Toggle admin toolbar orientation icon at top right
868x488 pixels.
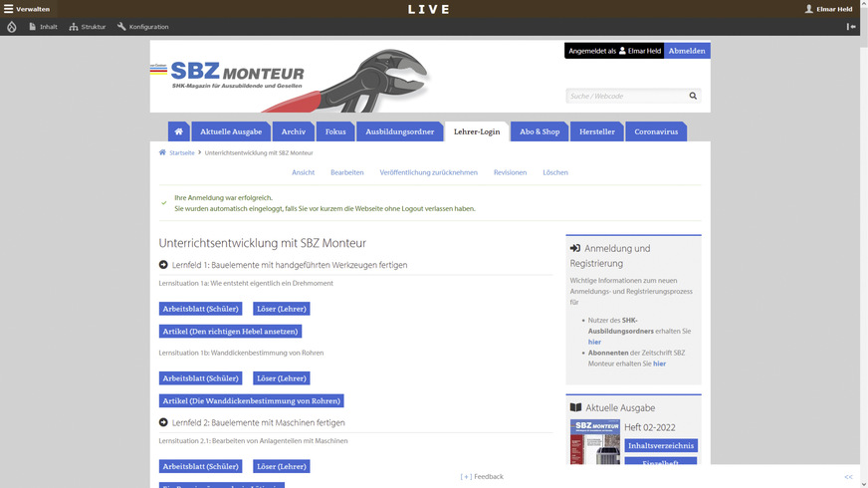tap(851, 27)
